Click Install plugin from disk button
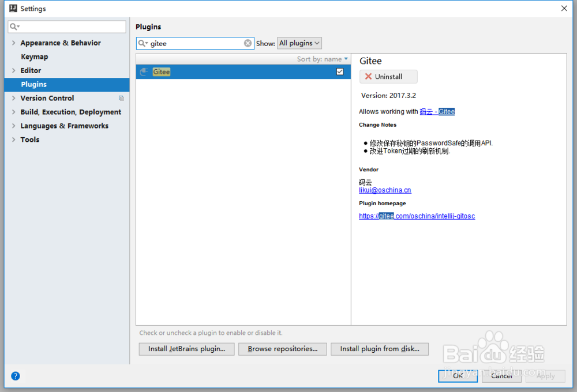This screenshot has height=392, width=577. point(380,349)
